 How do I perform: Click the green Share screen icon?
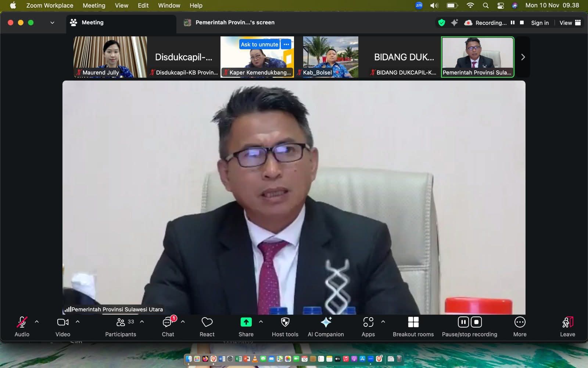click(246, 322)
